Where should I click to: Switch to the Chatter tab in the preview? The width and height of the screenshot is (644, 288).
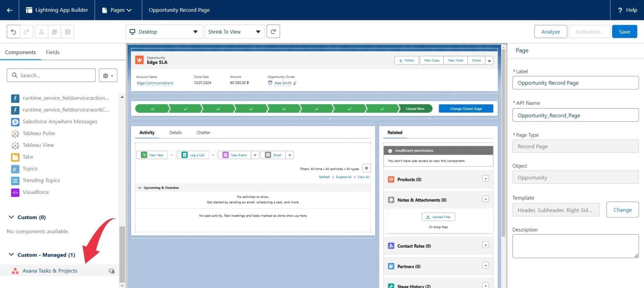203,132
